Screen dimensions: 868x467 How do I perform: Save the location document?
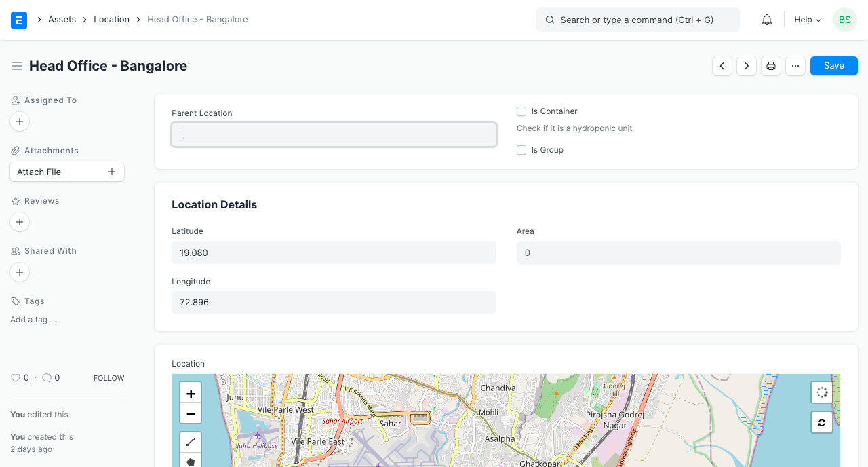833,66
